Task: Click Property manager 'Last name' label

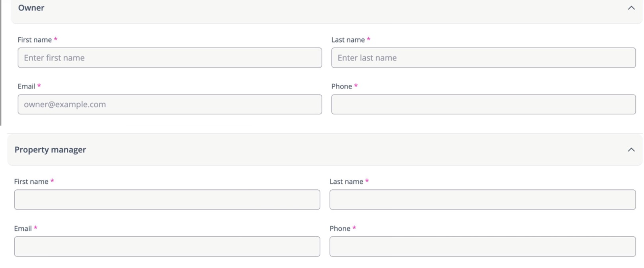Action: pyautogui.click(x=346, y=182)
